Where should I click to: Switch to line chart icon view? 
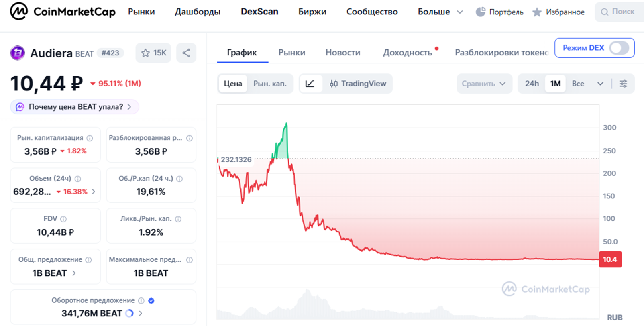pyautogui.click(x=310, y=84)
